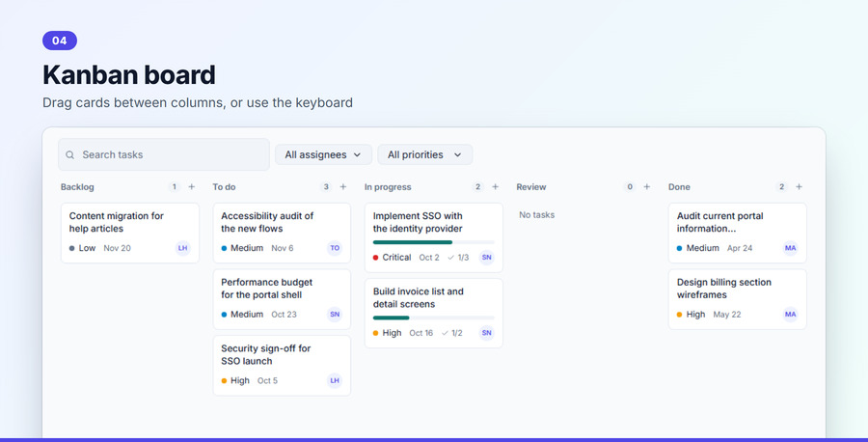The width and height of the screenshot is (868, 442).
Task: Open the All assignees dropdown
Action: click(x=323, y=154)
